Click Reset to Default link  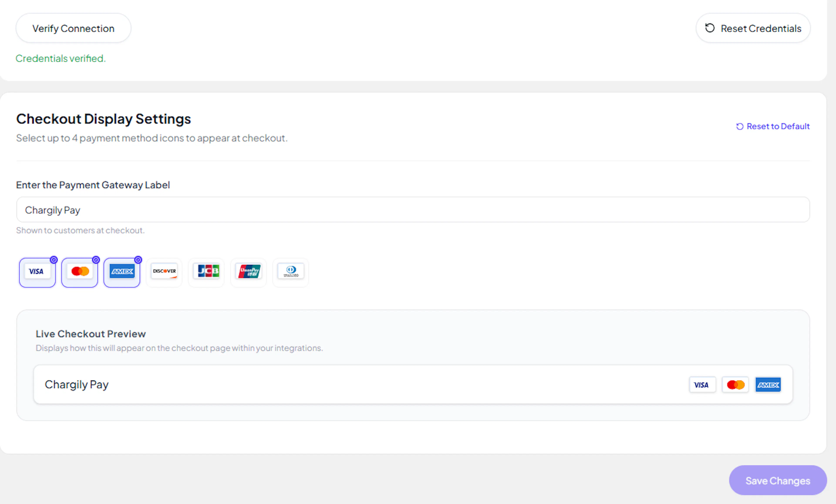click(773, 126)
